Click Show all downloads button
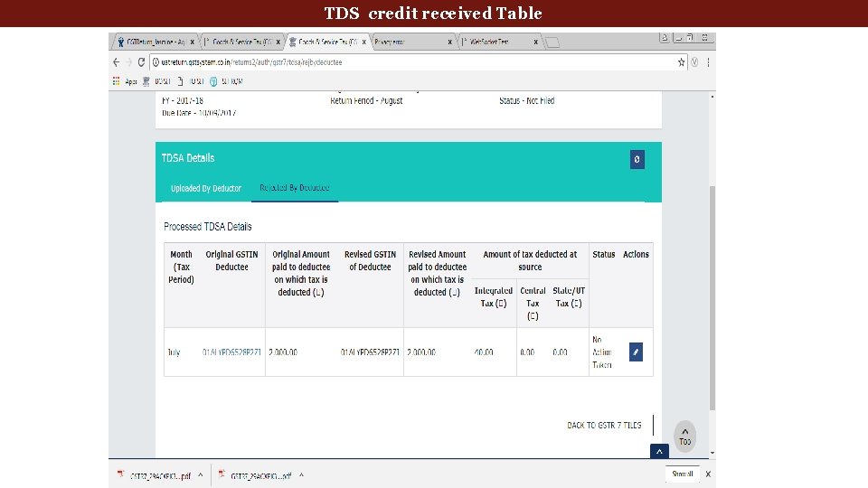This screenshot has width=868, height=488. (682, 474)
